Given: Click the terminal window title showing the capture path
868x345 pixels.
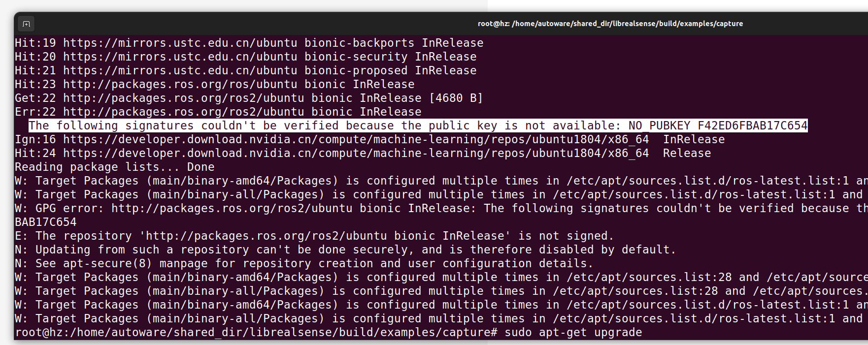Looking at the screenshot, I should pos(610,24).
